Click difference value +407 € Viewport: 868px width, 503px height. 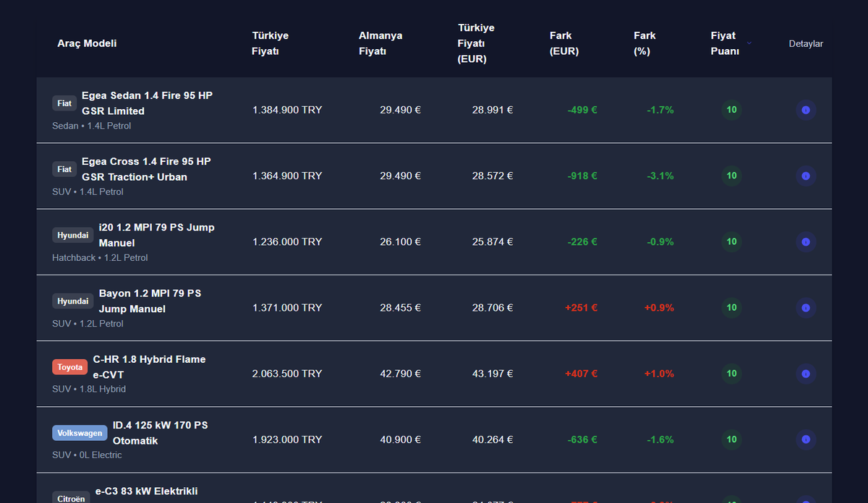(x=581, y=374)
